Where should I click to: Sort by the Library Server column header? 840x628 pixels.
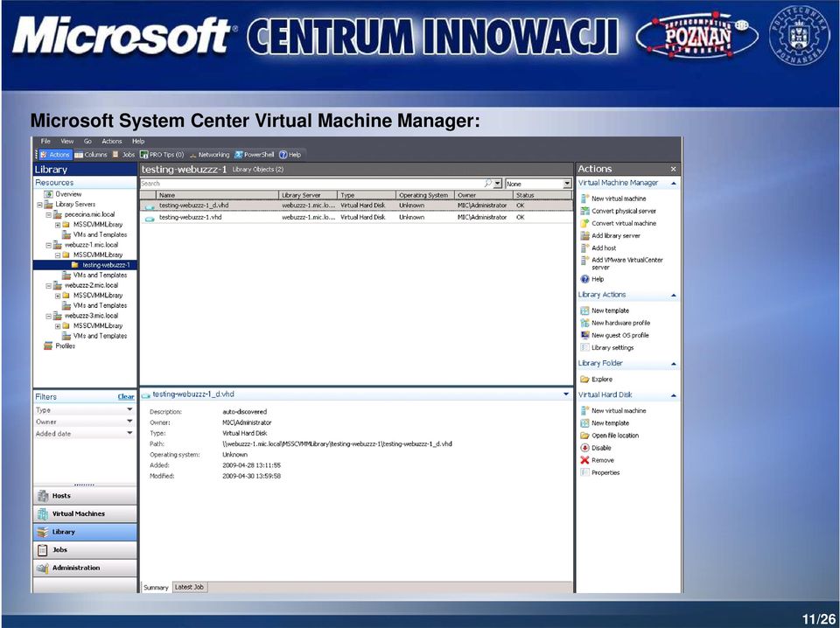tap(308, 195)
